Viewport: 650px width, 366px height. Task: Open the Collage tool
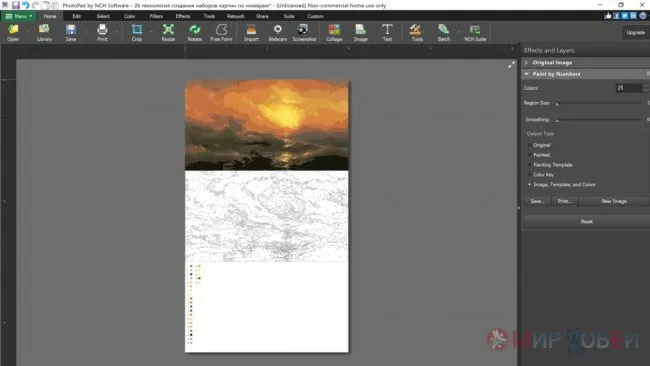pos(334,32)
